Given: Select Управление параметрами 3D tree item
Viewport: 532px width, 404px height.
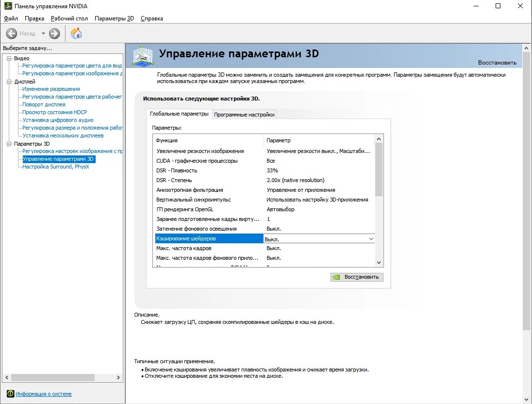Looking at the screenshot, I should [58, 159].
